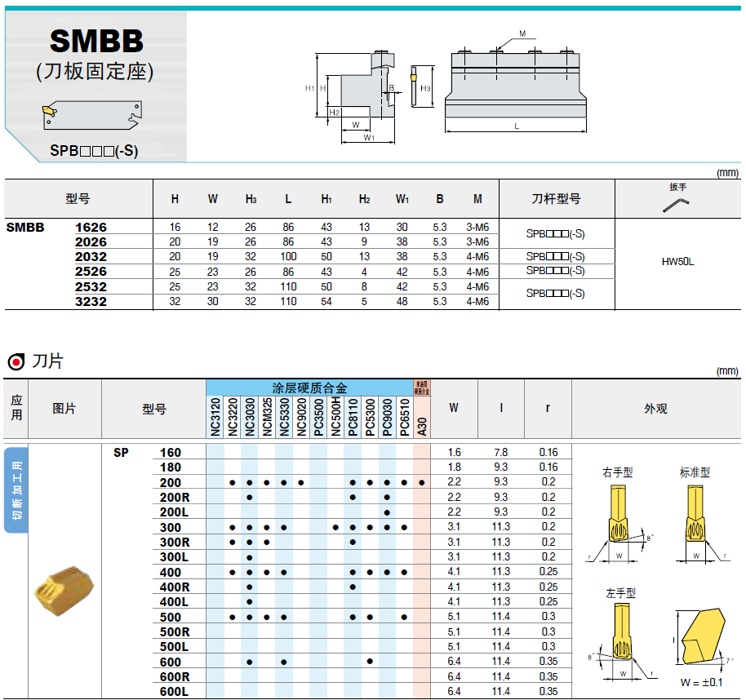Select the 切断加工用 vertical side tab
The height and width of the screenshot is (700, 746).
16,490
